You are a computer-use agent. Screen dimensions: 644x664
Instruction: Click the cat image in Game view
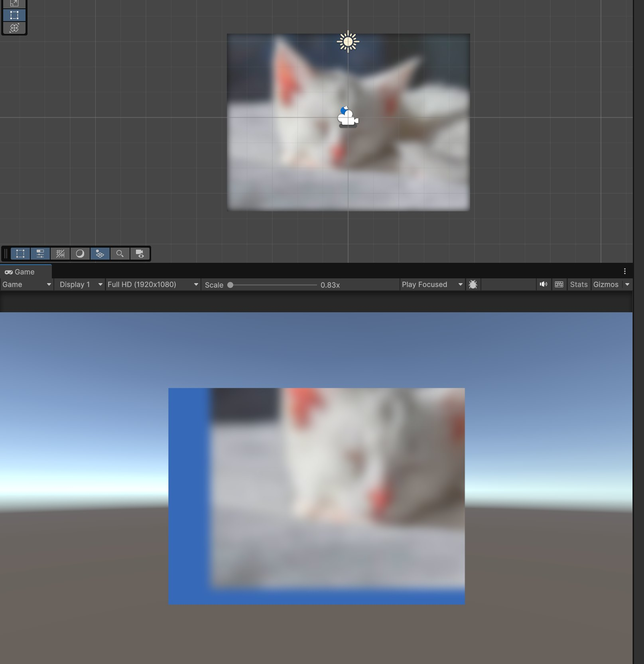point(317,496)
